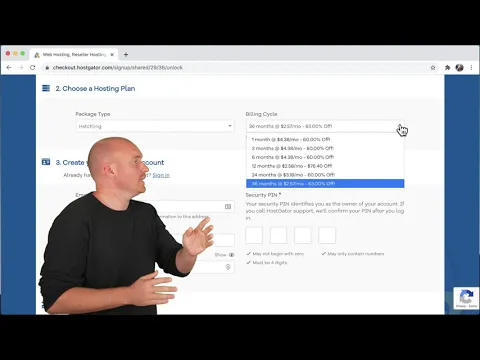Click the Sign in link

pos(161,175)
